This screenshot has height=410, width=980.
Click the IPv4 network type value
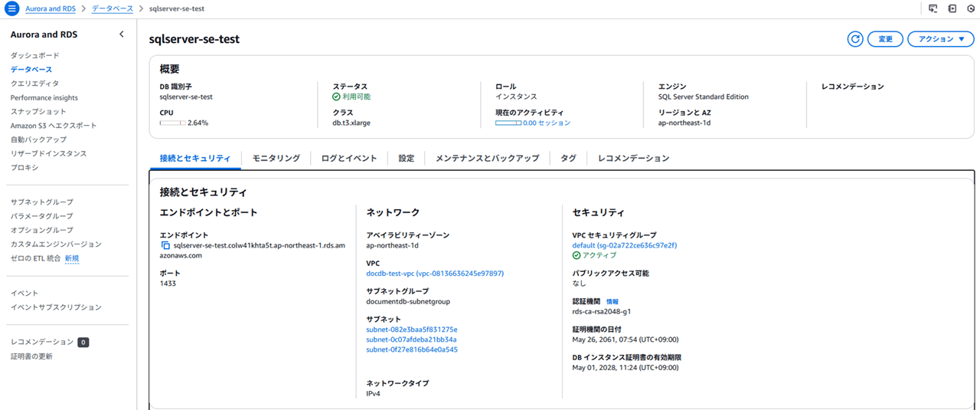click(374, 393)
